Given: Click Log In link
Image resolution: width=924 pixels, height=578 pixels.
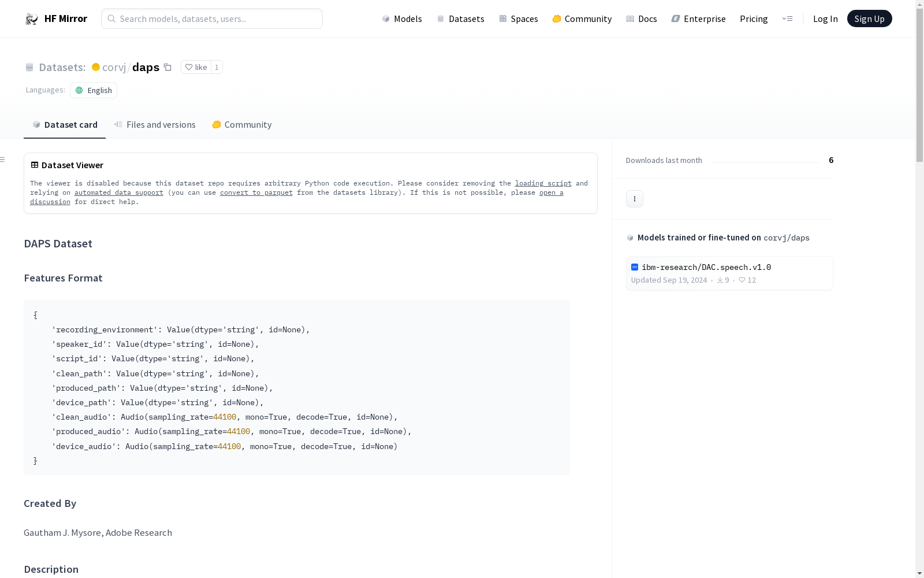Looking at the screenshot, I should point(825,19).
